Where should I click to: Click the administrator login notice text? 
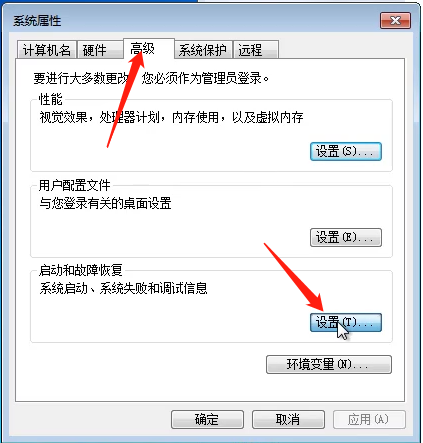pos(151,79)
